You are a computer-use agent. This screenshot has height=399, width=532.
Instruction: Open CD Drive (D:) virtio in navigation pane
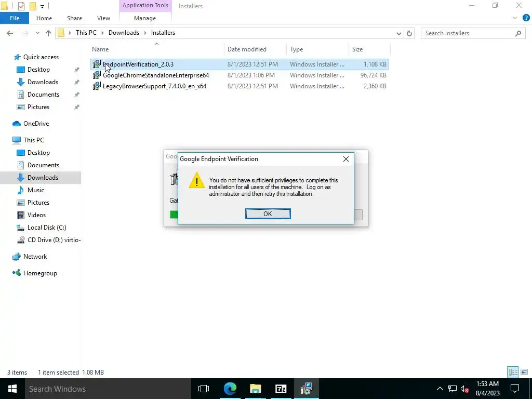click(x=54, y=240)
